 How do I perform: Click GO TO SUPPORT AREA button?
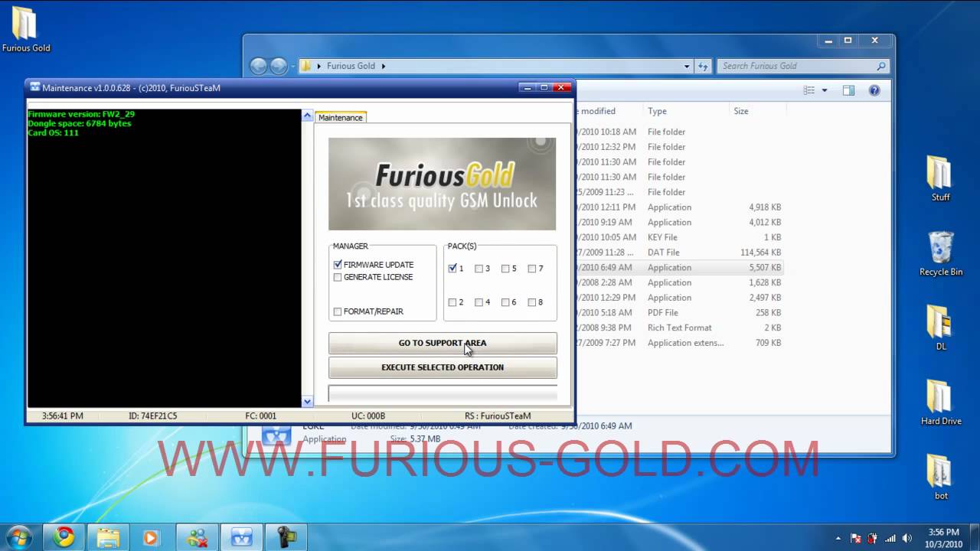click(443, 343)
